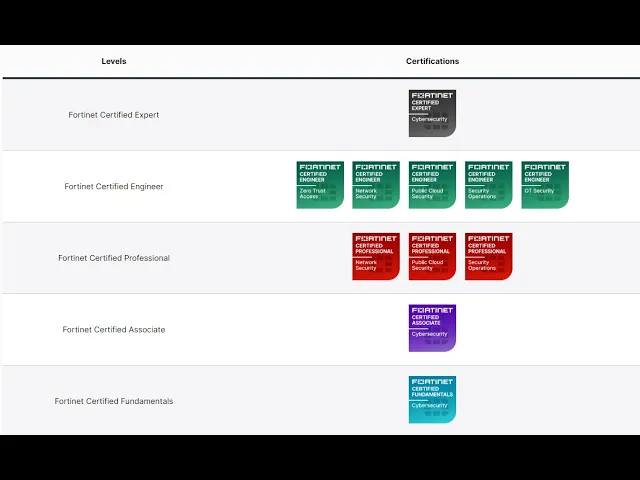Click the Engineer Public Cloud Security badge
Image resolution: width=640 pixels, height=480 pixels.
[x=432, y=185]
